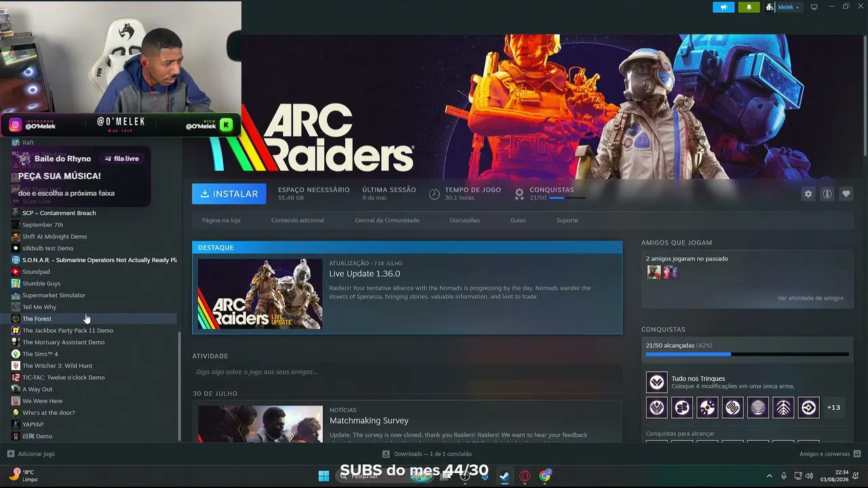Open the Matchmaking Survey news title
The image size is (868, 488).
coord(369,421)
